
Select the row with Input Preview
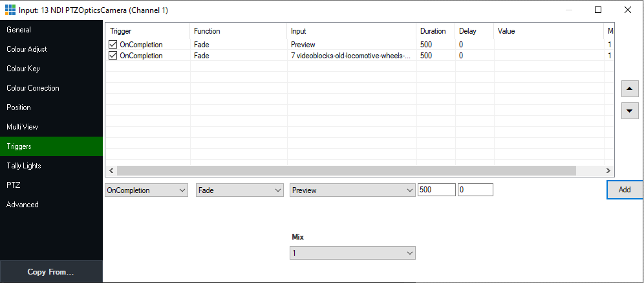point(360,45)
